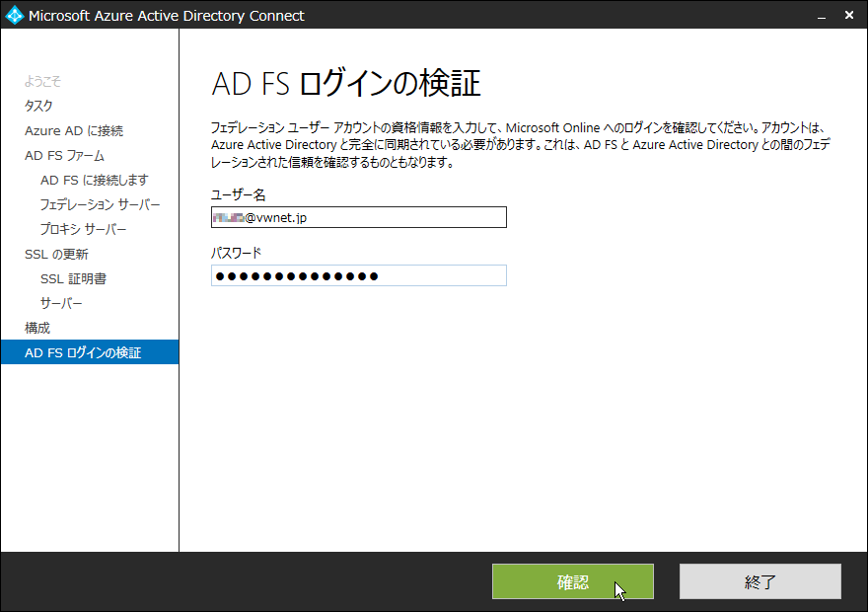Click the ユーザー名 label

pyautogui.click(x=238, y=195)
